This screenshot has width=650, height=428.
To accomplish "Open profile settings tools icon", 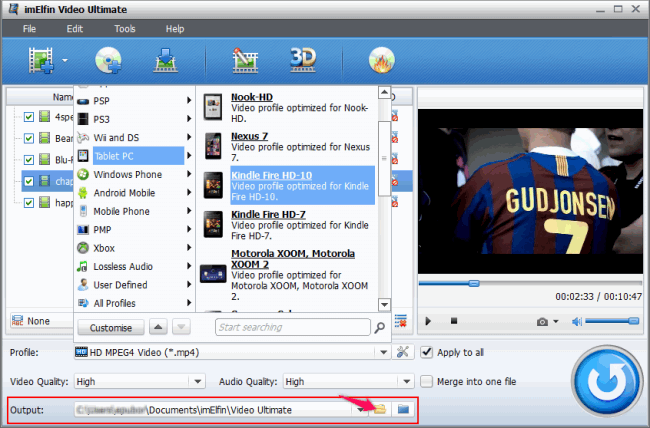I will tap(403, 352).
